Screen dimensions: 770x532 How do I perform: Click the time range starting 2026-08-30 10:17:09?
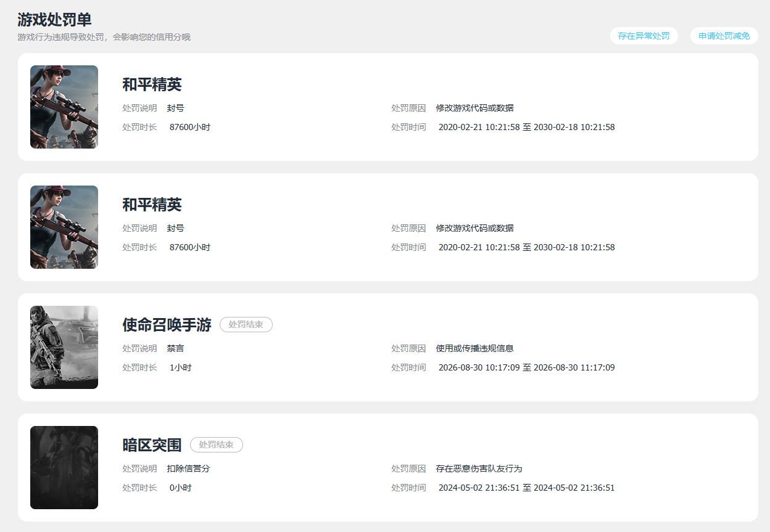point(526,367)
